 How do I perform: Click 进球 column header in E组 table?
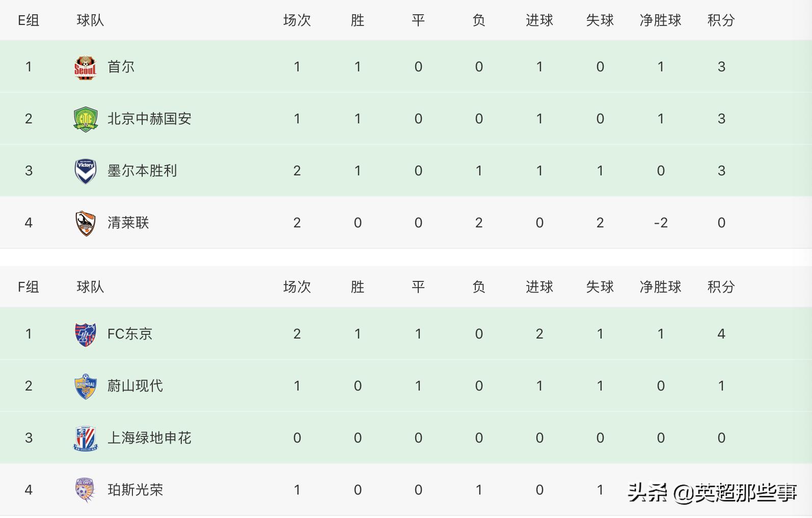coord(539,20)
